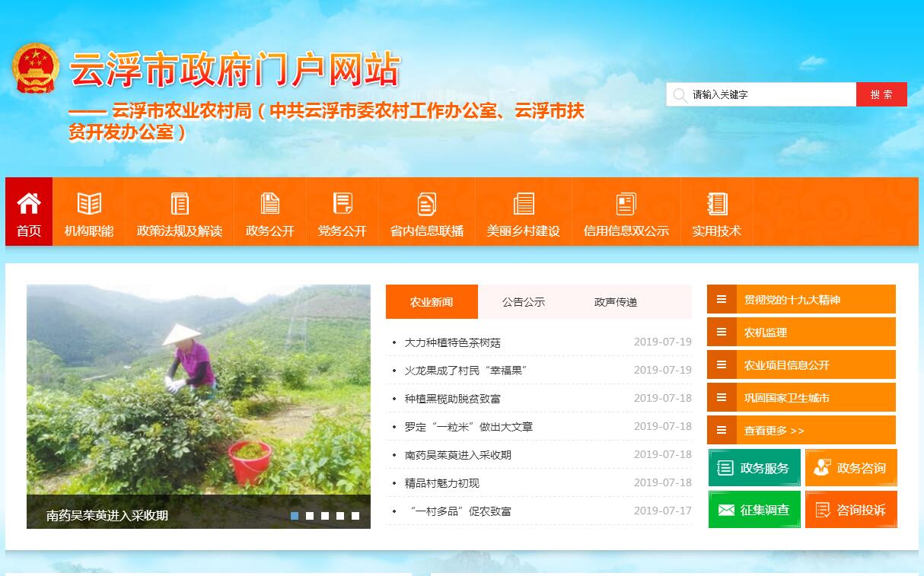Select the last carousel slide dot
This screenshot has width=924, height=576.
355,516
